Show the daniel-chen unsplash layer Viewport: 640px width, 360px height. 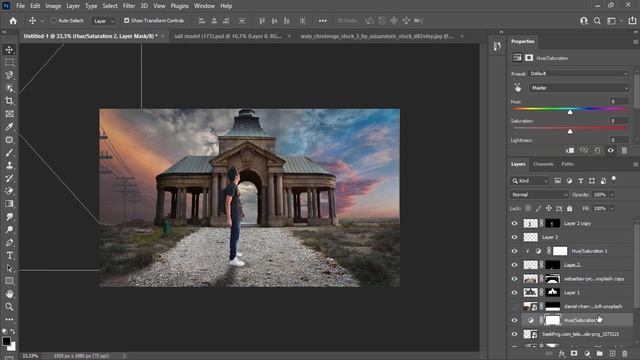(x=514, y=307)
